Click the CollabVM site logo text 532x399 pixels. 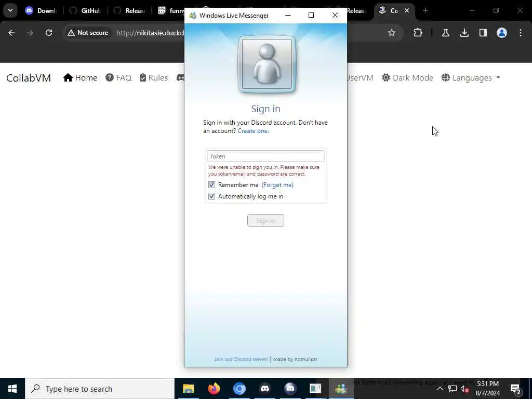tap(29, 78)
